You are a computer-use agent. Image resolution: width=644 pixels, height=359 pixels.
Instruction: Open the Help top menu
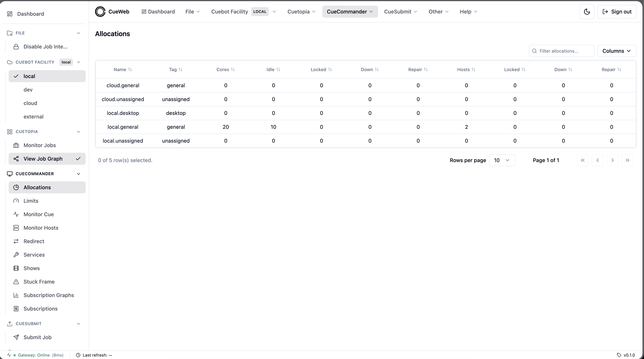[468, 12]
